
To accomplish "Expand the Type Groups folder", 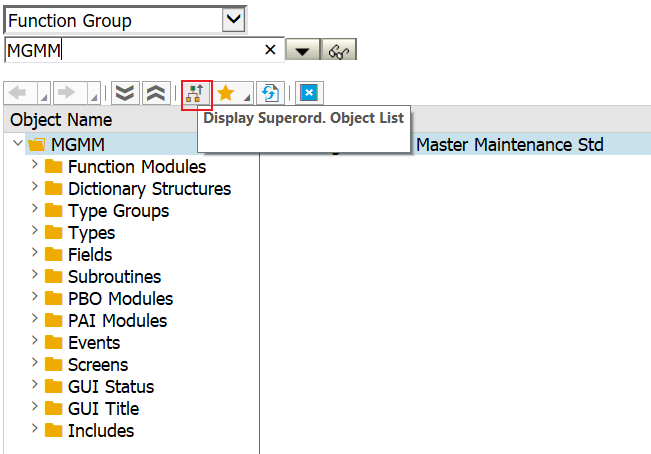I will click(35, 209).
